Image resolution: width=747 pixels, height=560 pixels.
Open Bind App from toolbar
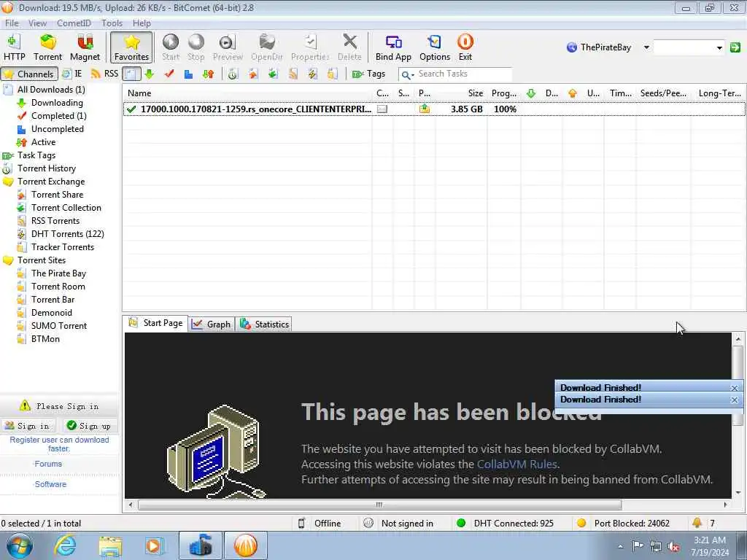[x=393, y=47]
